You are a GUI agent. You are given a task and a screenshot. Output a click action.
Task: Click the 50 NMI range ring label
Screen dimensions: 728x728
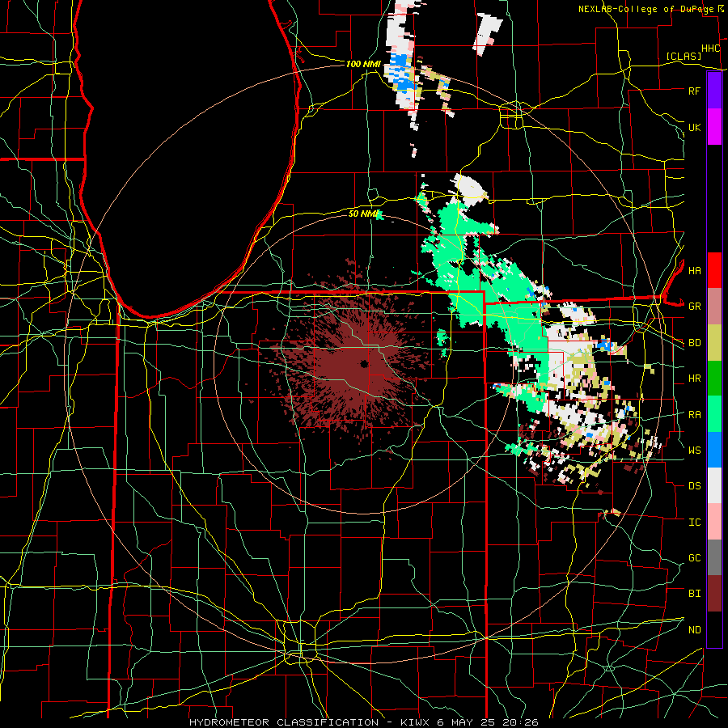click(364, 214)
